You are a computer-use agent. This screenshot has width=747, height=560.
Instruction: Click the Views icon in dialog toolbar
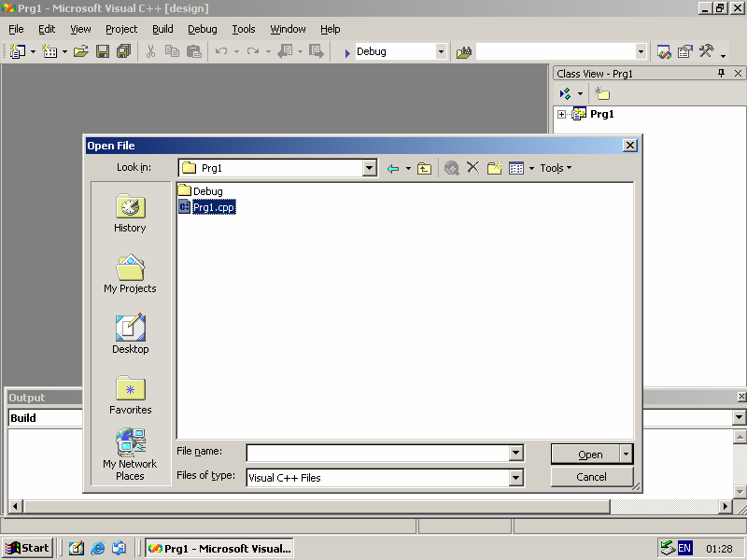(x=516, y=168)
